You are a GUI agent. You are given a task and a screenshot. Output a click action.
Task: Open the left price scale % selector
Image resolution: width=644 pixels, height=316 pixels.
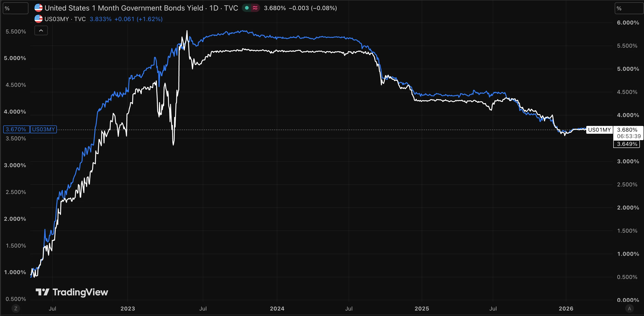[15, 8]
